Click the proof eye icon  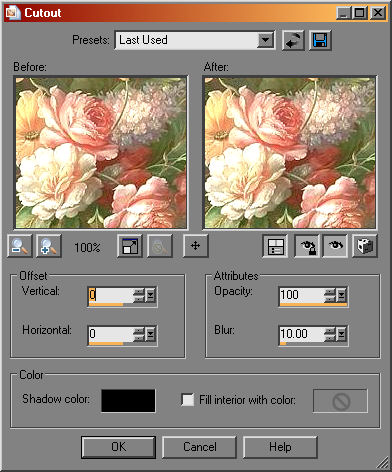tap(335, 246)
